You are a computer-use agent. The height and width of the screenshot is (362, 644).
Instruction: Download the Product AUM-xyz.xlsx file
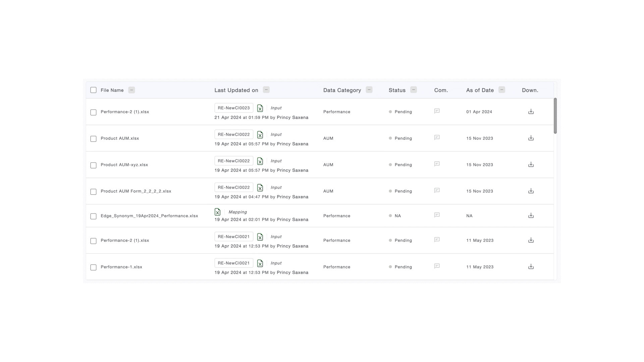531,165
